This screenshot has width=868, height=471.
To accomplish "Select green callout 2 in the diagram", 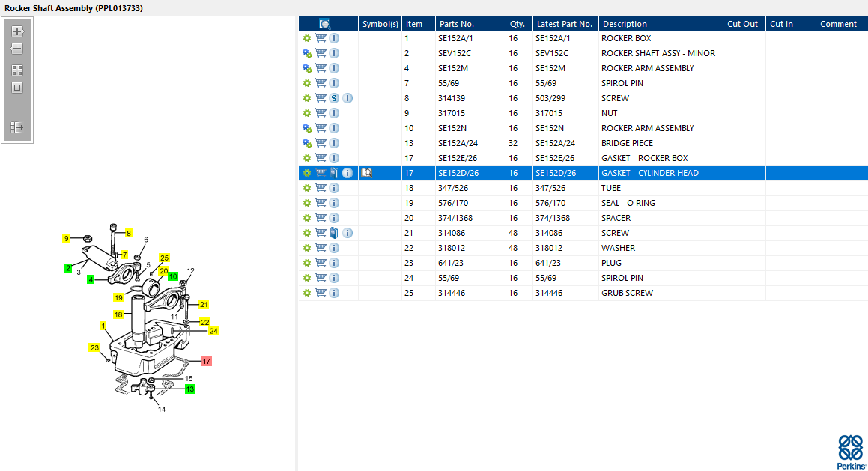I will tap(68, 268).
